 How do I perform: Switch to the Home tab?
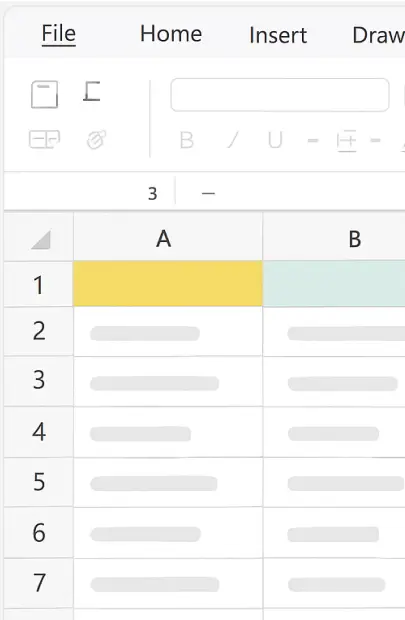[x=171, y=34]
